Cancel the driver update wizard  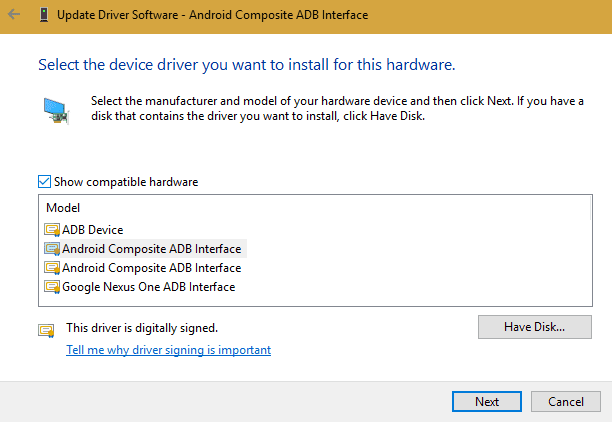(x=566, y=401)
